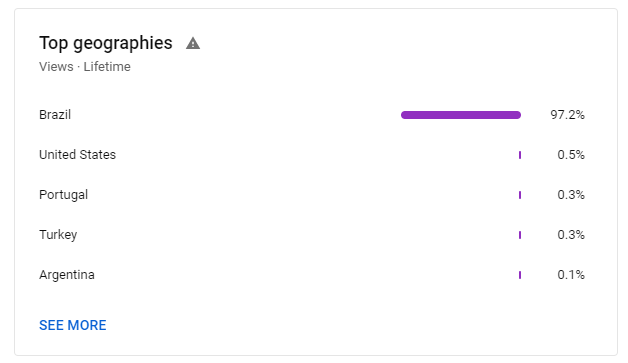Click the small purple bar for Argentina
The height and width of the screenshot is (363, 628).
point(520,275)
